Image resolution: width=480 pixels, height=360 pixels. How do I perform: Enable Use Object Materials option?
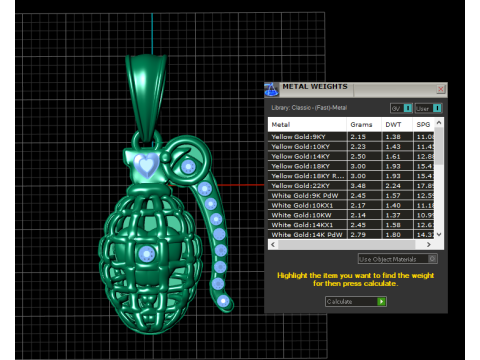[398, 259]
